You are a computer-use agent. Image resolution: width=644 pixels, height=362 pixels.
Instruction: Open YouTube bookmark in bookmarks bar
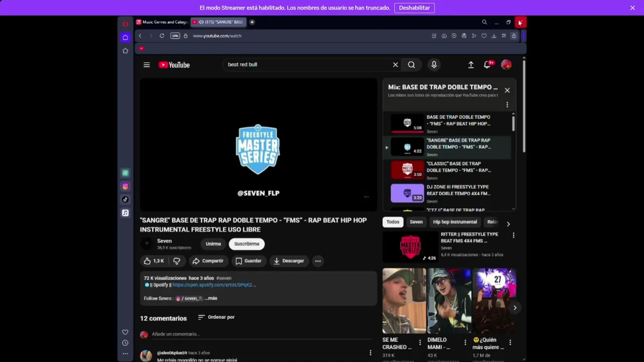(x=142, y=48)
